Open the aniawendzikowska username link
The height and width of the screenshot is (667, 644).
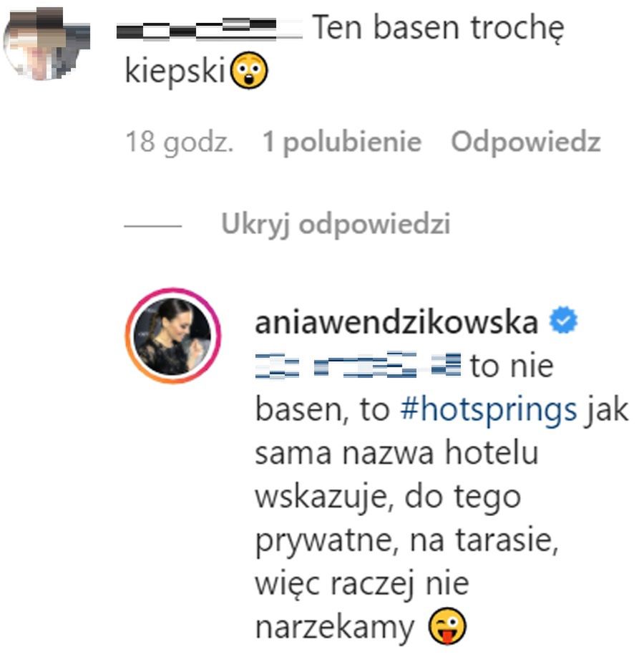click(396, 323)
